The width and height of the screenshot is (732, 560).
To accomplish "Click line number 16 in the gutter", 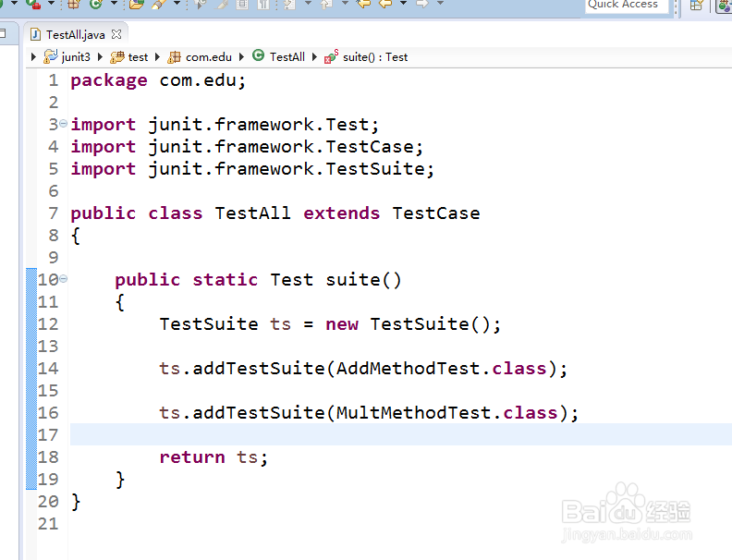I will pyautogui.click(x=48, y=413).
